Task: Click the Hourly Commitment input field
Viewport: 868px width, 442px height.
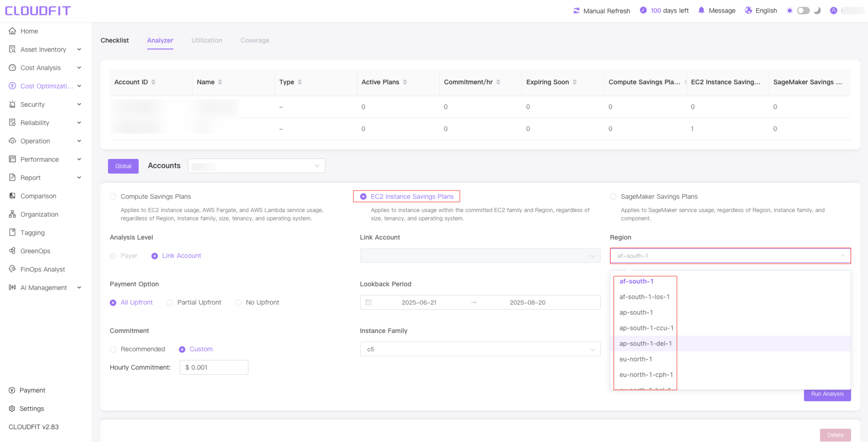Action: coord(214,367)
